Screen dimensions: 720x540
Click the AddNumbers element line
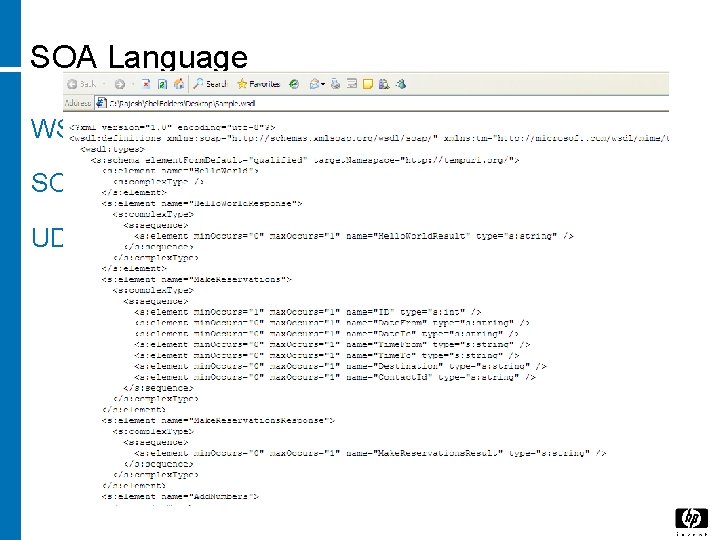(180, 496)
